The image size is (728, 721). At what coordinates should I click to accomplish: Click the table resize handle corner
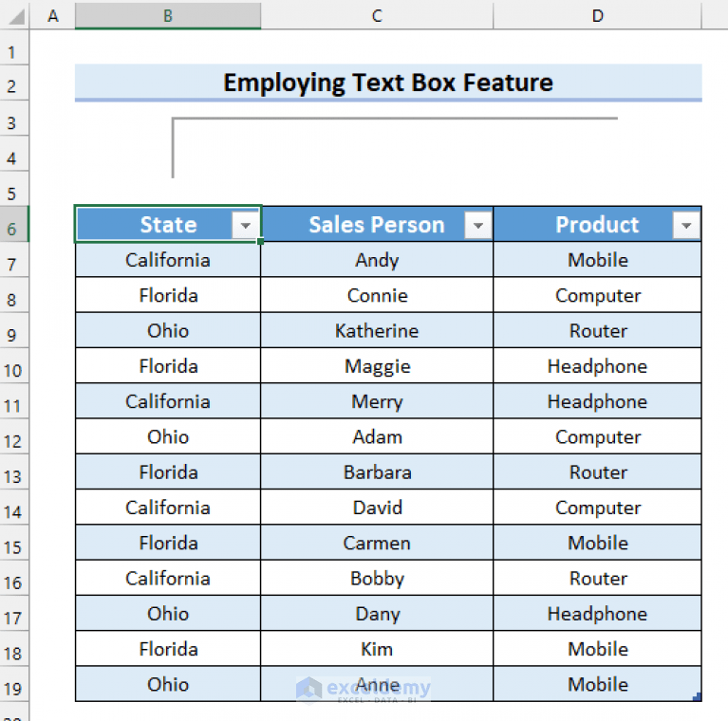(697, 696)
